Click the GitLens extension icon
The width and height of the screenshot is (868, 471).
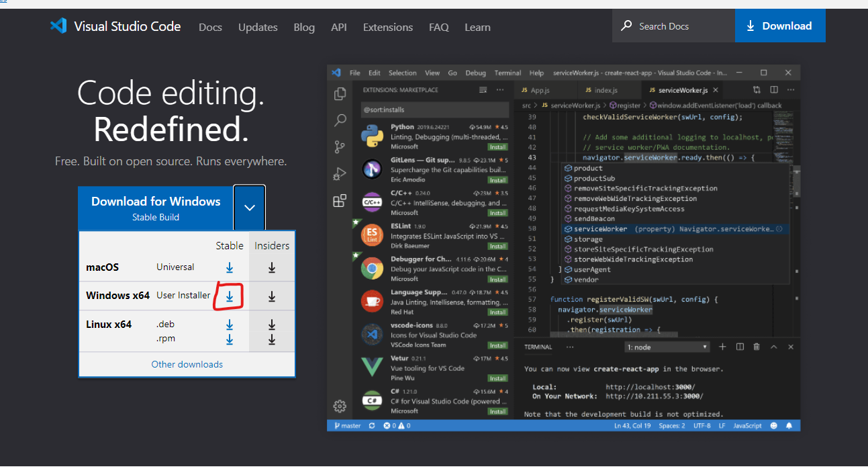pos(372,169)
